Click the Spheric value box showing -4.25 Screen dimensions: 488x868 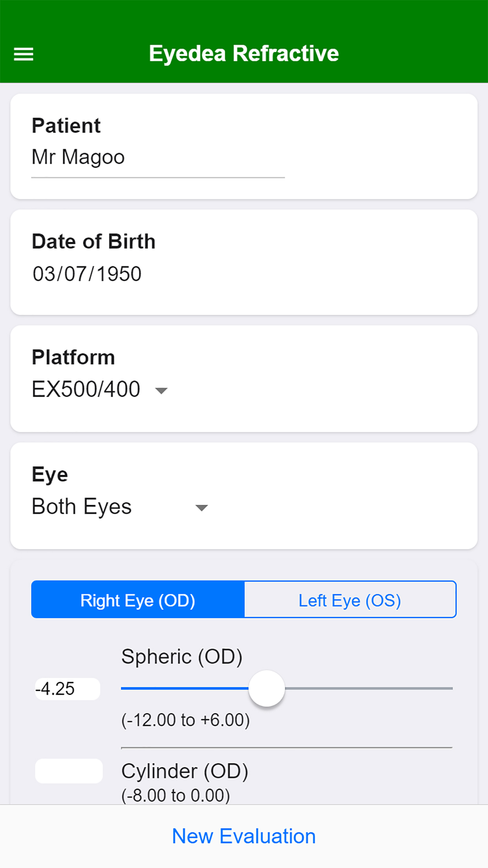(x=68, y=689)
